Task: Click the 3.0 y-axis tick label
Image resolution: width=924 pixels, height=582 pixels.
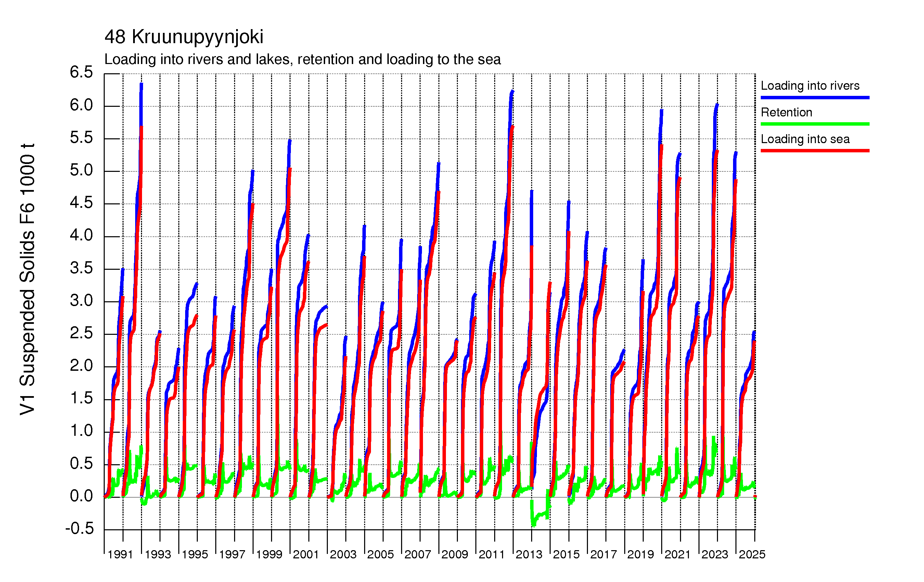Action: pyautogui.click(x=81, y=300)
